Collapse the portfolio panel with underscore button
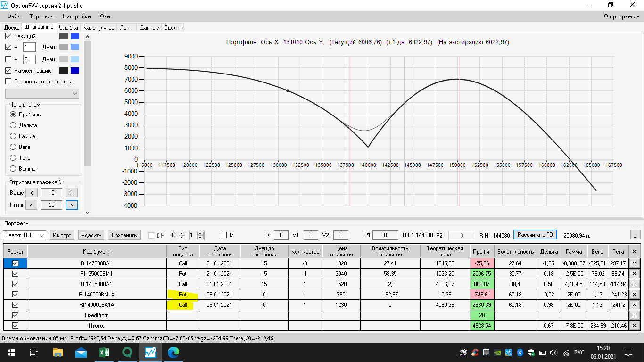This screenshot has width=644, height=362. tap(635, 235)
